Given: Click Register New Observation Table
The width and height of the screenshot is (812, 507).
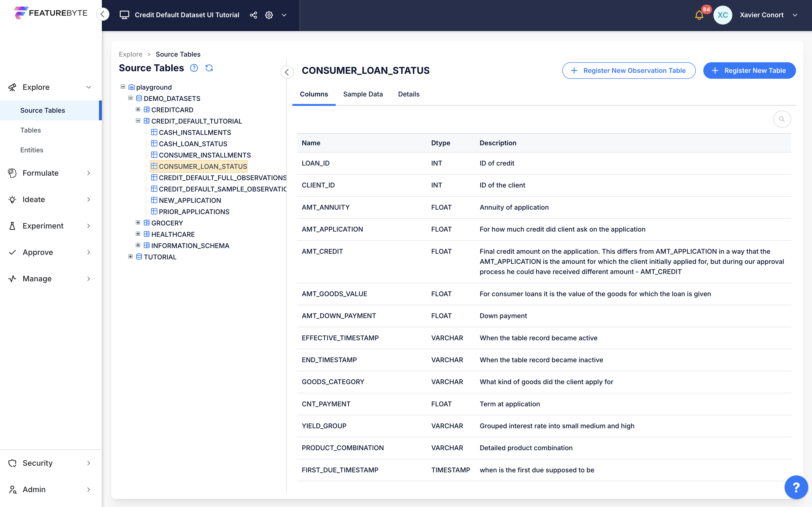Looking at the screenshot, I should (x=629, y=71).
